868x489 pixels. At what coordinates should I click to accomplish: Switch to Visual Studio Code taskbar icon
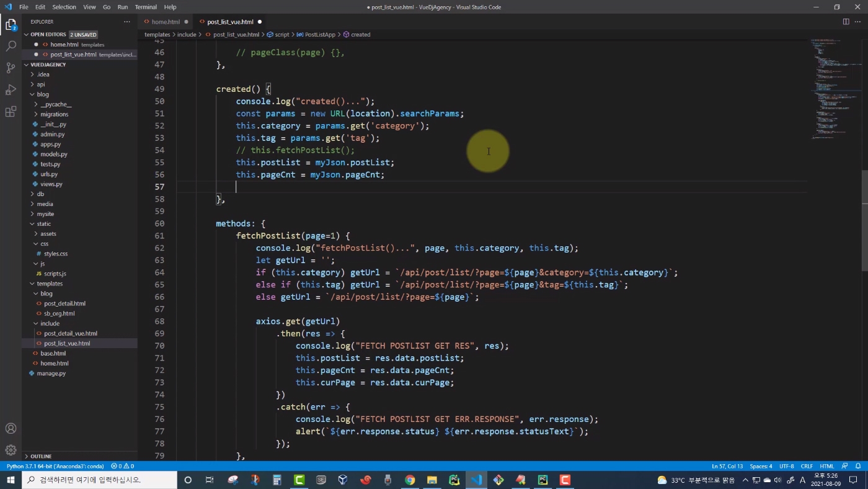[476, 480]
